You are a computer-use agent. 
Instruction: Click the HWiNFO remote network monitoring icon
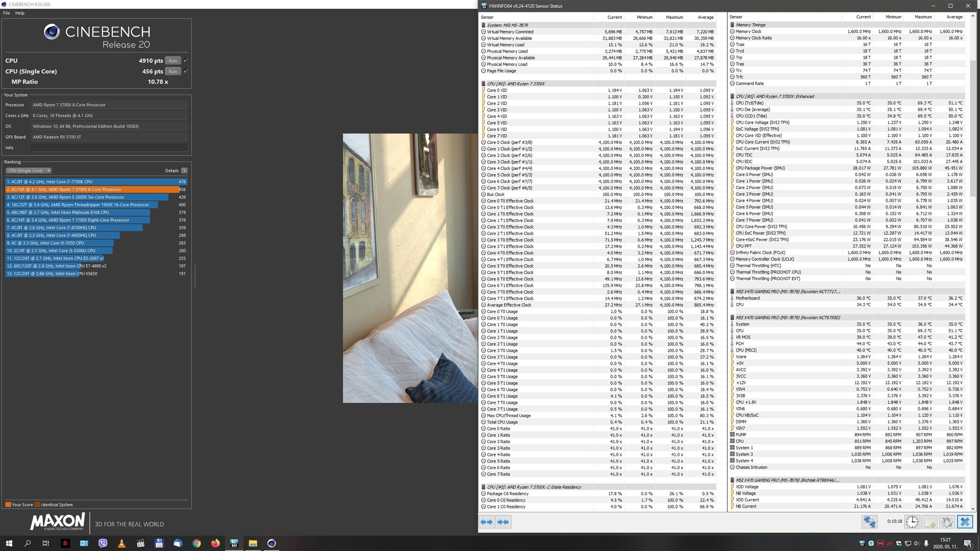point(869,522)
